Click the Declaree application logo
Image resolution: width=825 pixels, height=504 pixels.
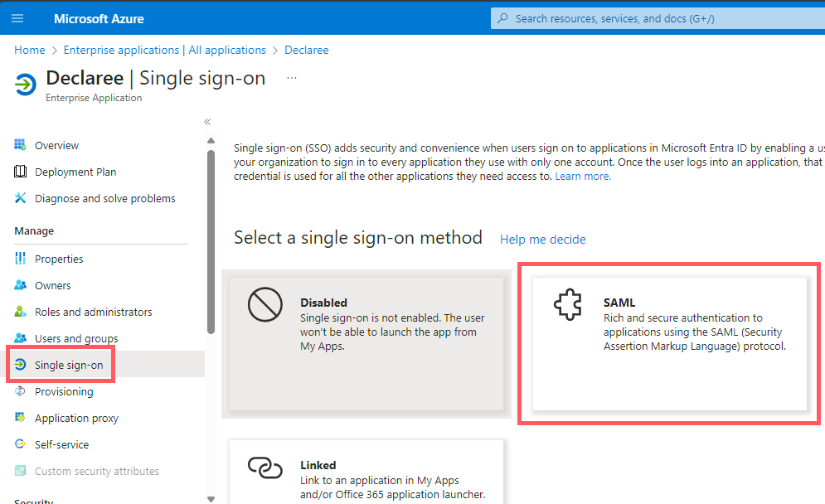click(27, 82)
